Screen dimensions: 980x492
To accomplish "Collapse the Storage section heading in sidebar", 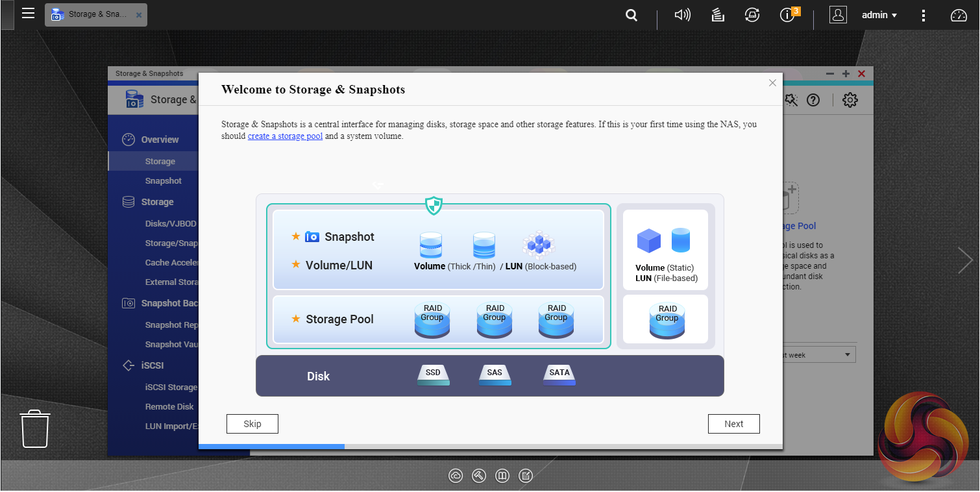I will (157, 202).
